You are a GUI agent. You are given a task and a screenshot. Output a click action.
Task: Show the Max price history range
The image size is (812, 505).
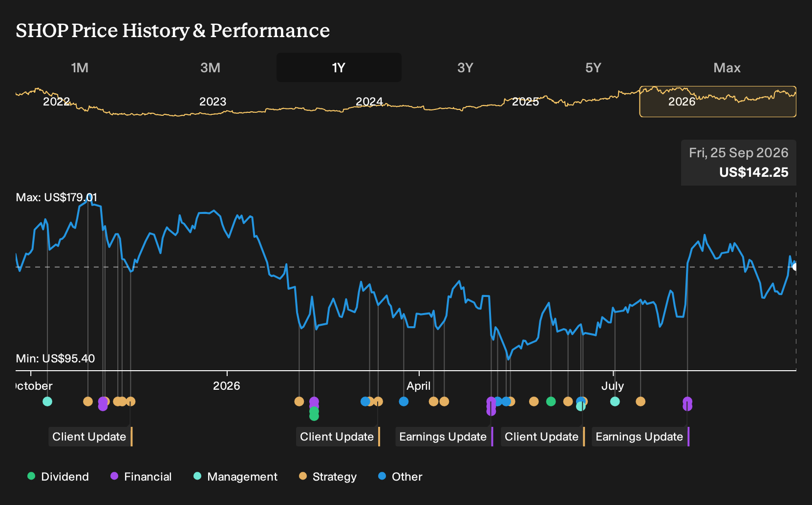point(727,68)
